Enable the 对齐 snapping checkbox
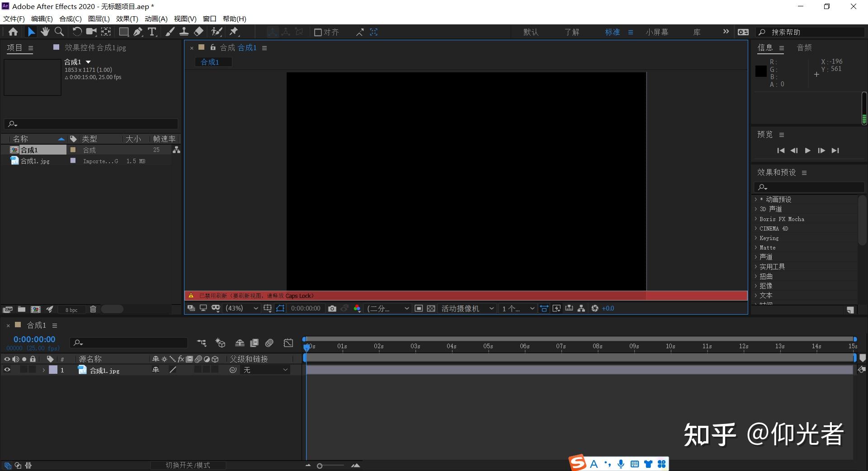Screen dimensions: 868x471 (317, 32)
